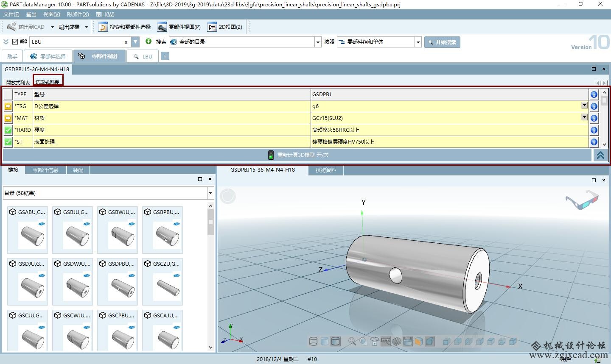The image size is (611, 364).
Task: Switch to the 技術資料 technical data tab
Action: [325, 170]
